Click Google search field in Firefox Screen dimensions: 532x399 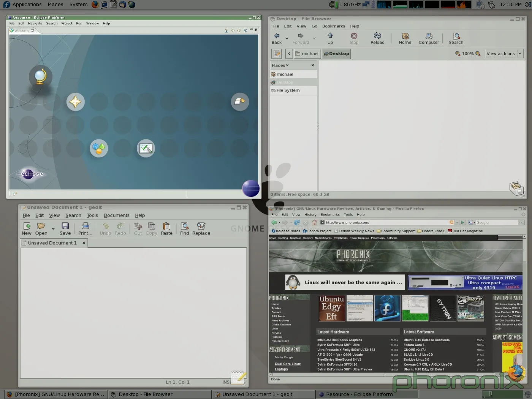[497, 222]
